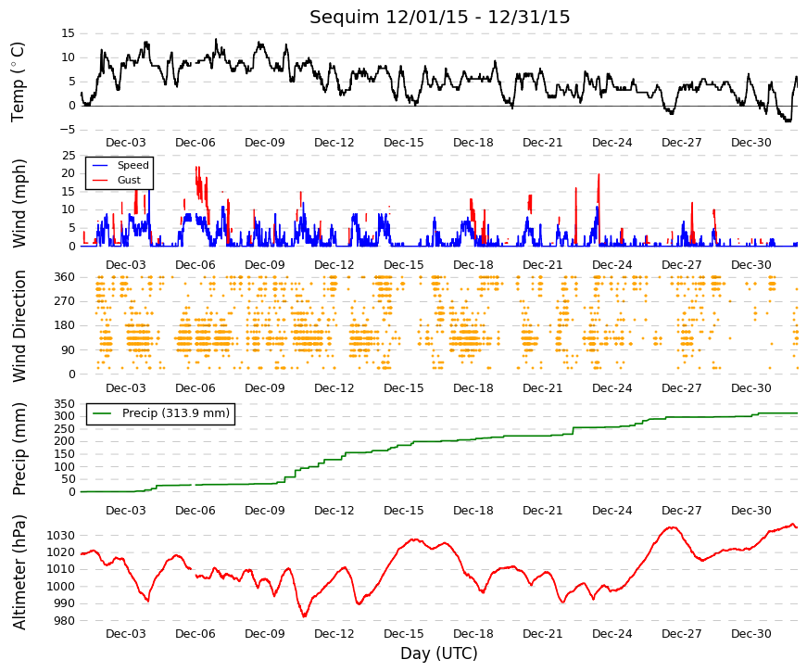Click the blue Speed line in wind legend
The height and width of the screenshot is (672, 807).
100,165
